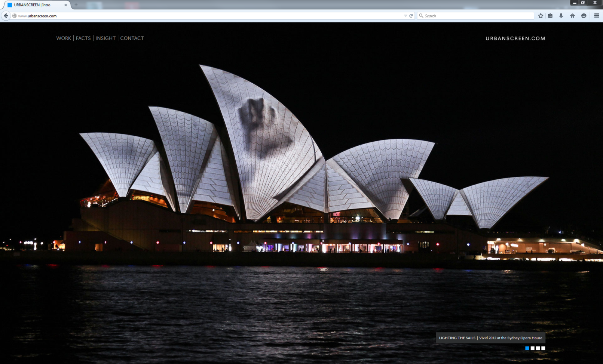Screen dimensions: 603x364
Task: Open the bookmarks list icon
Action: 550,16
